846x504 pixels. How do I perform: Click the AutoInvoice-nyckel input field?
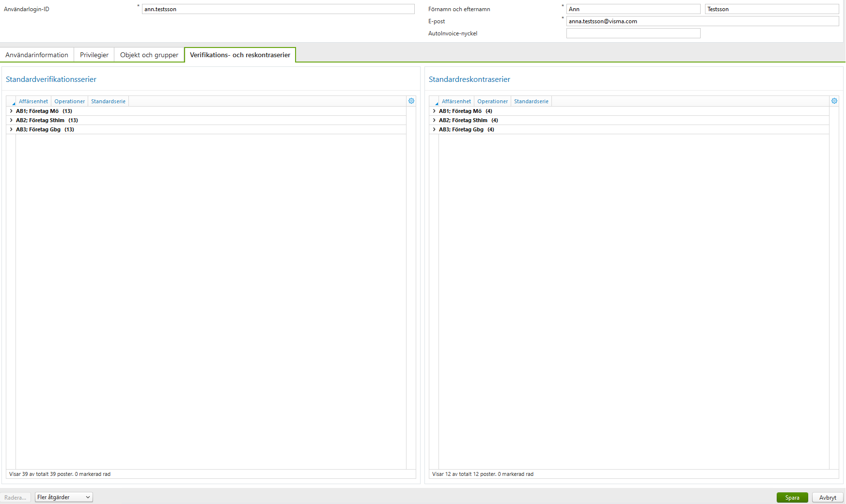point(633,33)
